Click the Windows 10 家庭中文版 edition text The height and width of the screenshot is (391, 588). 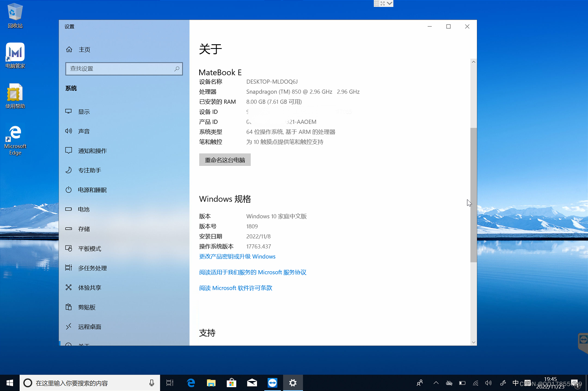[276, 216]
